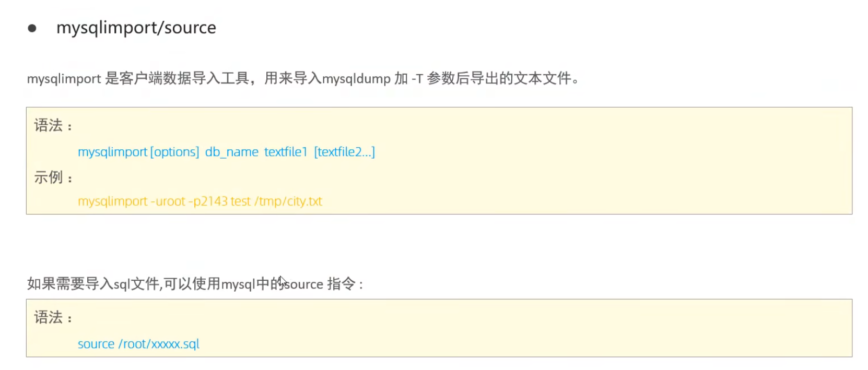
Task: Click the second 语法 label
Action: point(49,317)
